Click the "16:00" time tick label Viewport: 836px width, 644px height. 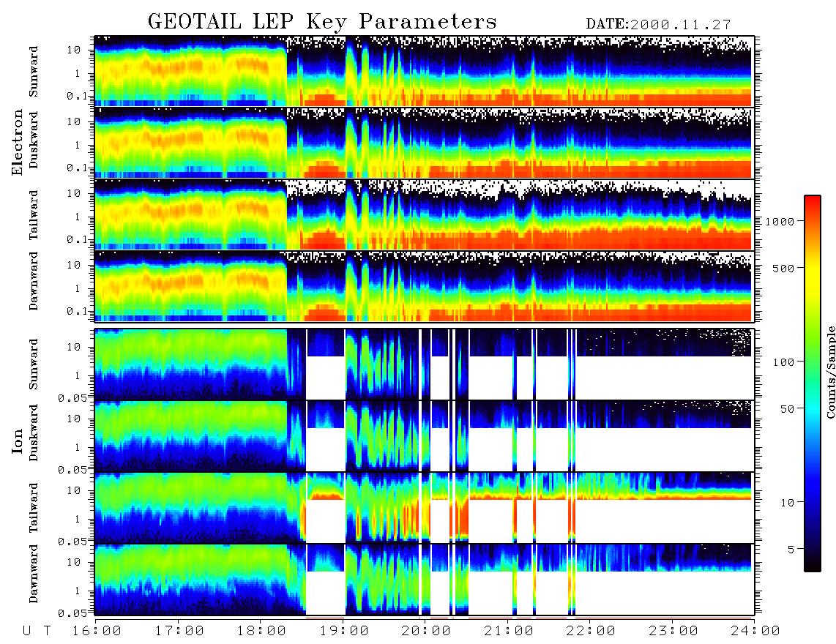point(97,631)
